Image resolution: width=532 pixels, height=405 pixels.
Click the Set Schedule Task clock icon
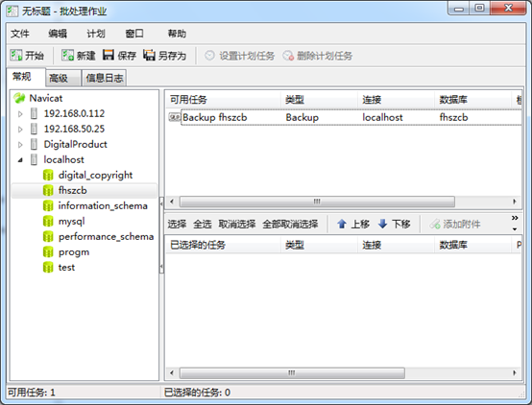(209, 56)
